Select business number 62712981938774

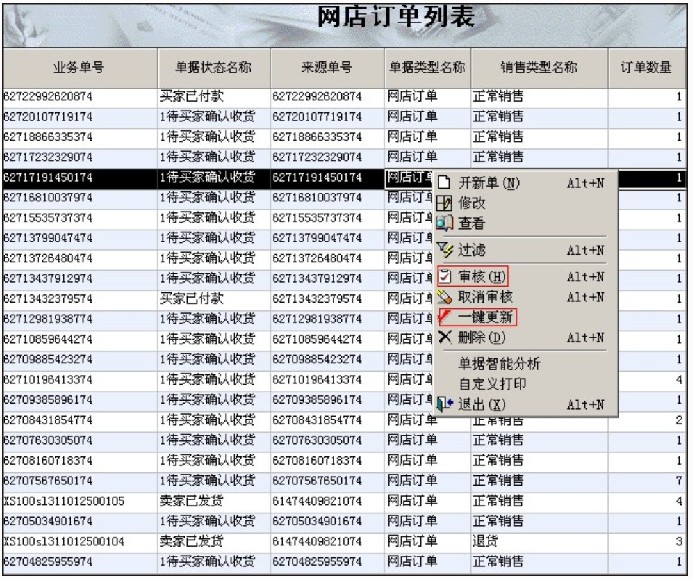[x=48, y=319]
